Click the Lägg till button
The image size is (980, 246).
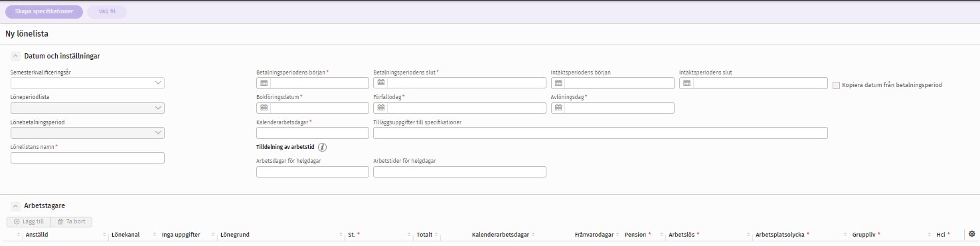click(x=29, y=222)
